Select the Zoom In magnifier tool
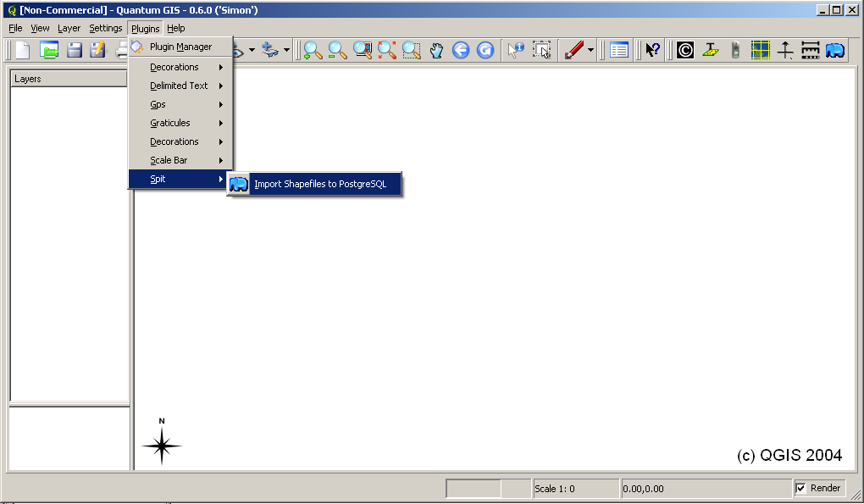 click(x=313, y=50)
